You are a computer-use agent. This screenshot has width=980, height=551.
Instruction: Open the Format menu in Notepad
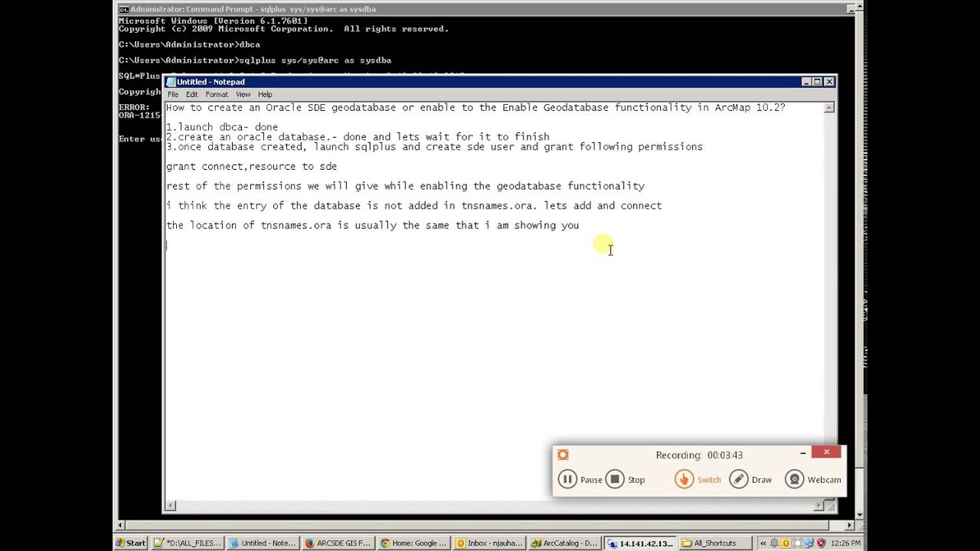217,94
